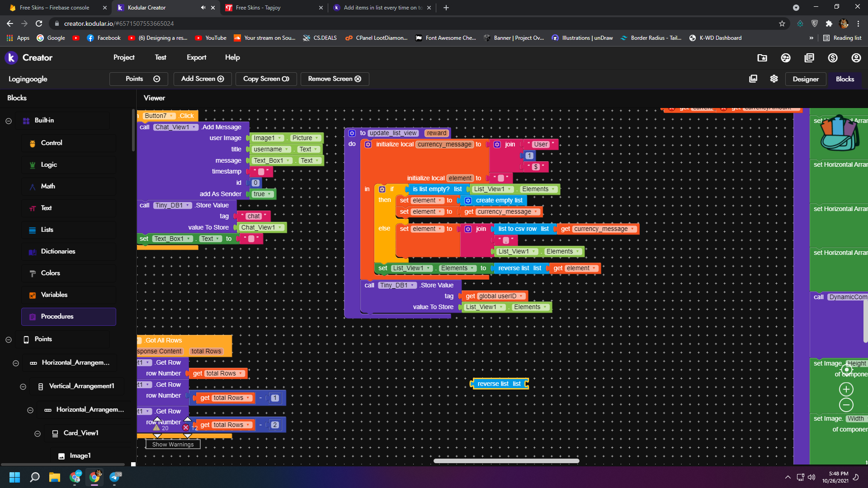Screen dimensions: 868x488
Task: Click the Show Warnings button
Action: coord(172,444)
